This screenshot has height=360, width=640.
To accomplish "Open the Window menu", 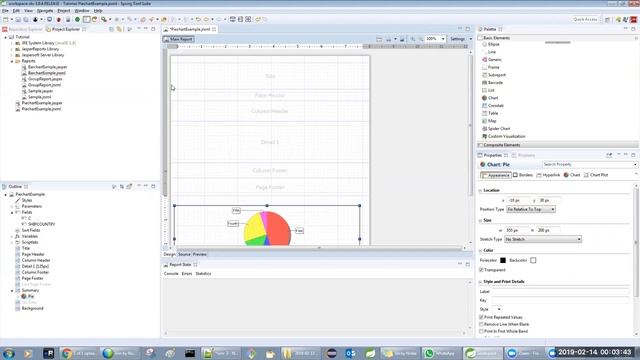I will [x=82, y=11].
